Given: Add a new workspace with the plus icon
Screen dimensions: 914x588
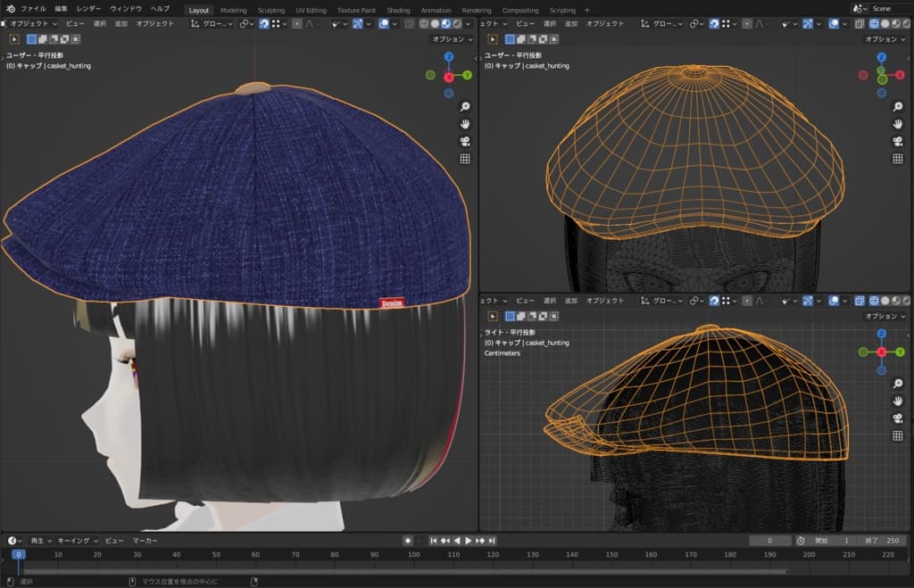Looking at the screenshot, I should (x=586, y=10).
